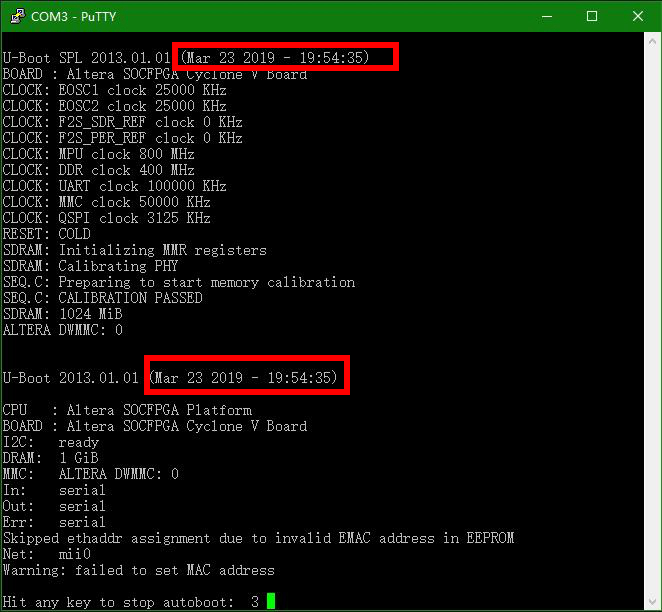This screenshot has width=662, height=612.
Task: Click the 'QSPI clock 3125 KHz' line
Action: [x=106, y=218]
